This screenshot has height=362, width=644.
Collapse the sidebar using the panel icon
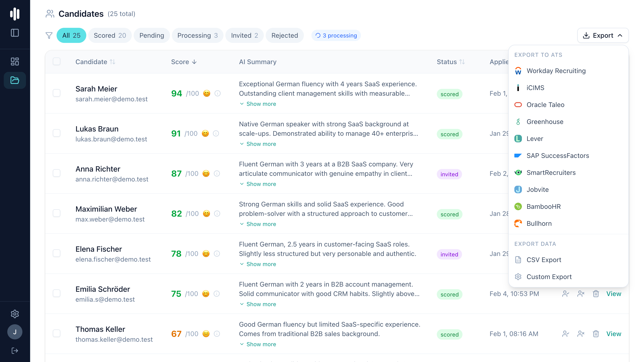(x=15, y=33)
